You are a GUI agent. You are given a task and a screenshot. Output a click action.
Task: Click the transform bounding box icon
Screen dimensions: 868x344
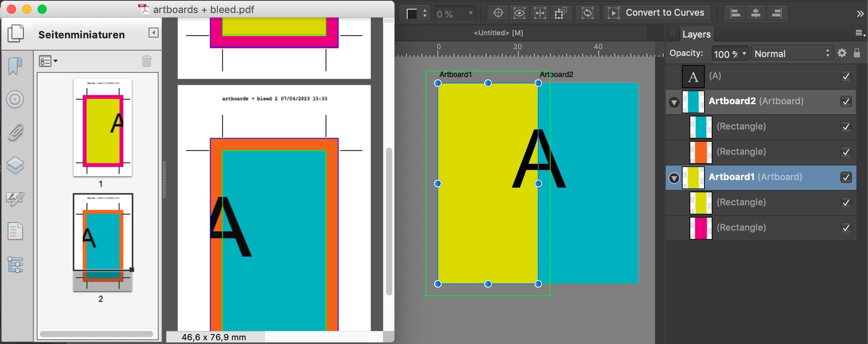(x=561, y=13)
